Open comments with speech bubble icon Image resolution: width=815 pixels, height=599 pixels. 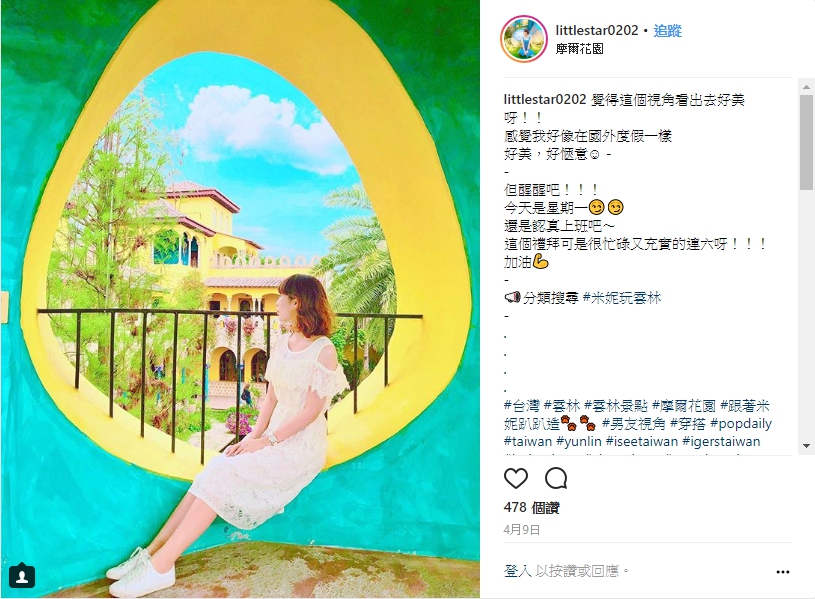click(x=556, y=478)
